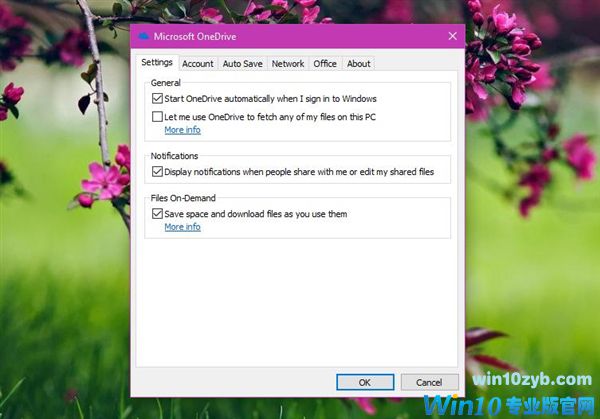This screenshot has height=419, width=600.
Task: Confirm settings with the OK button
Action: pos(365,382)
